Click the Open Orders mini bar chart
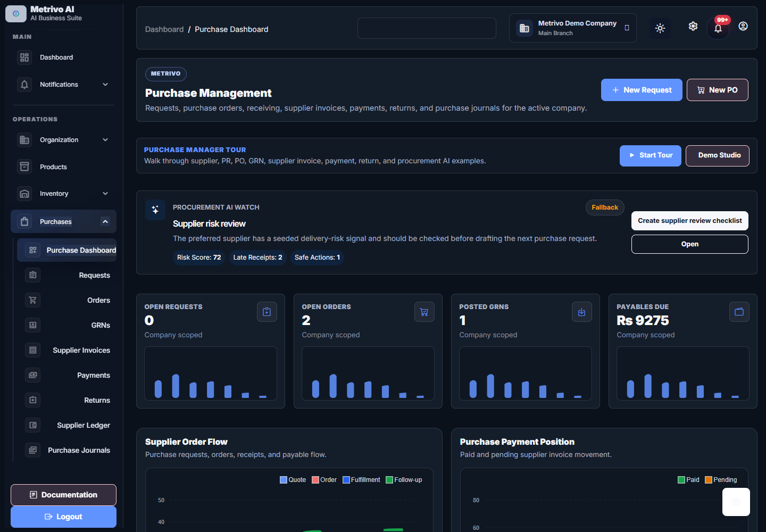Image resolution: width=766 pixels, height=532 pixels. (368, 373)
